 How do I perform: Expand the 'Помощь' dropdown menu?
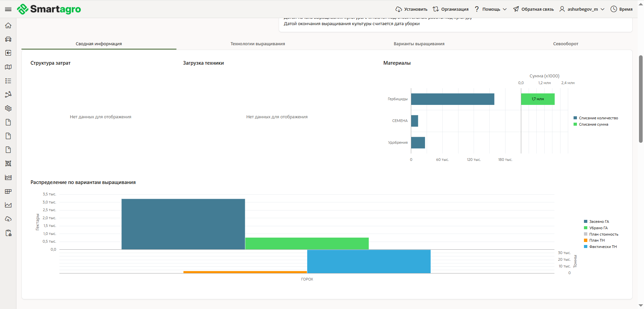[x=491, y=9]
